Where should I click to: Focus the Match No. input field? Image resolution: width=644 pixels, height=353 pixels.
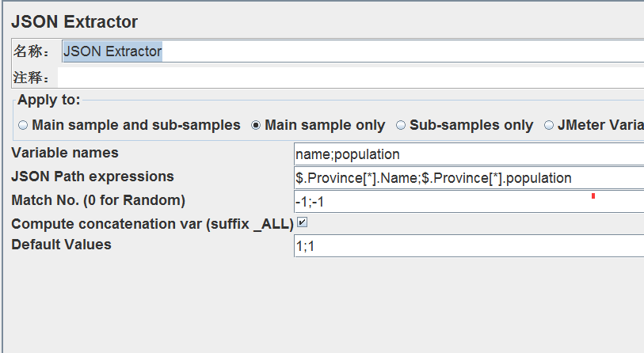click(x=467, y=202)
